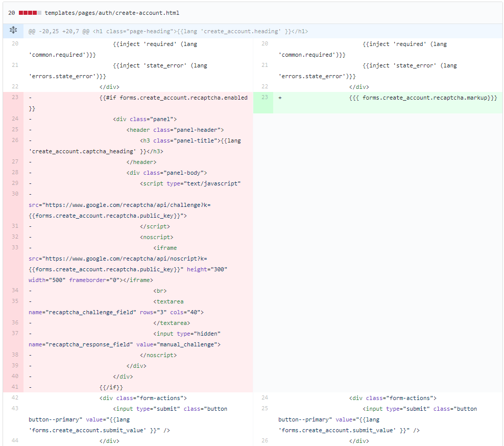Click added line 'forms.create_account.recaptcha.markup'
This screenshot has width=504, height=446.
423,98
